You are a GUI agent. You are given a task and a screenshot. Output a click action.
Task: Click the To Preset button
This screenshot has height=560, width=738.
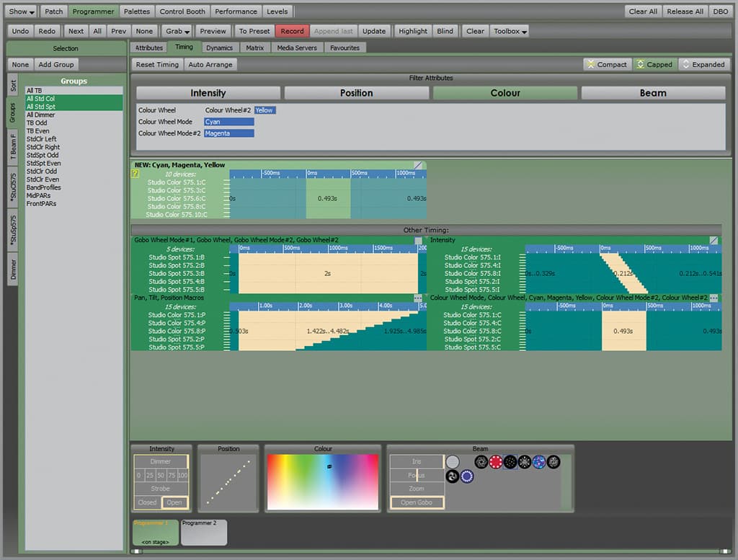pyautogui.click(x=254, y=31)
